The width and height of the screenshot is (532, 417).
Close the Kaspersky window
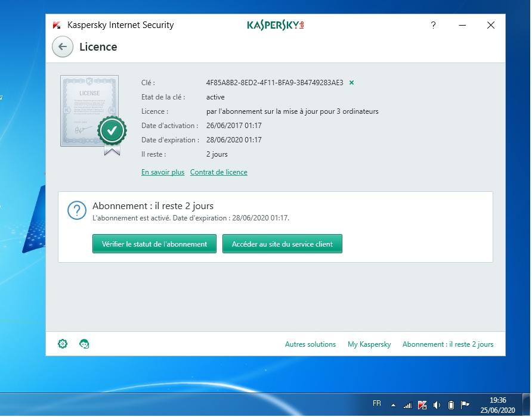point(491,25)
